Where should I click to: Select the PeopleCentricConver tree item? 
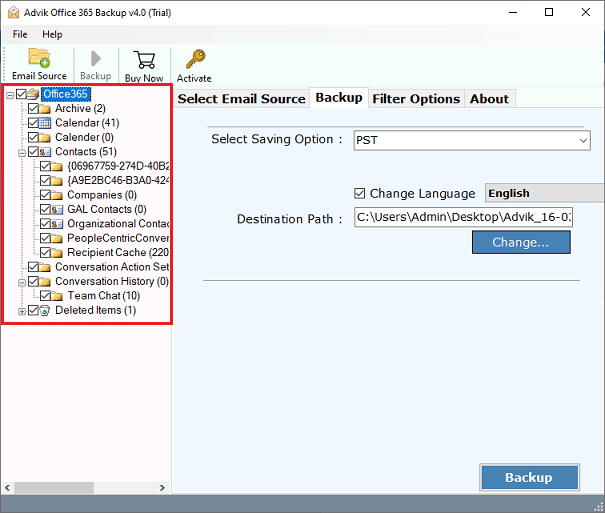[118, 238]
